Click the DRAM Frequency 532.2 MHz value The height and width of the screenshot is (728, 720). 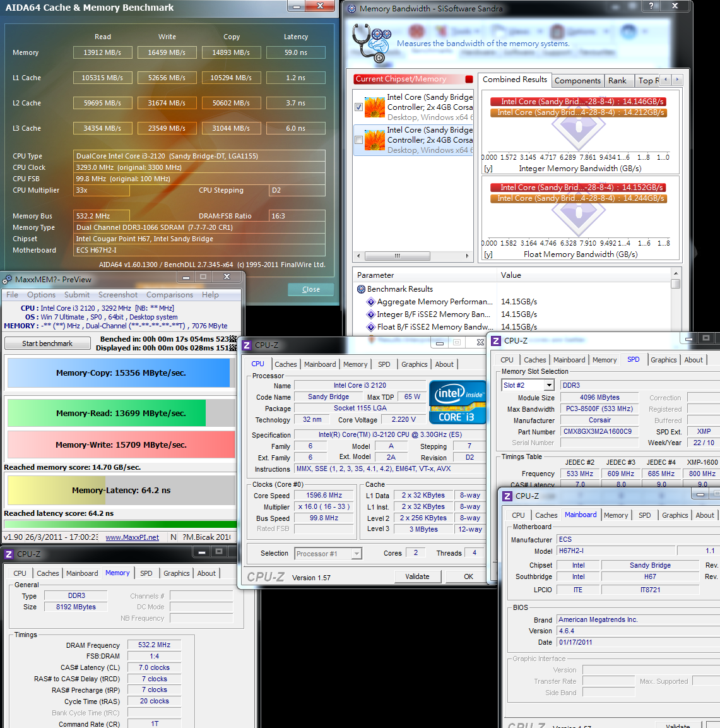[x=155, y=645]
